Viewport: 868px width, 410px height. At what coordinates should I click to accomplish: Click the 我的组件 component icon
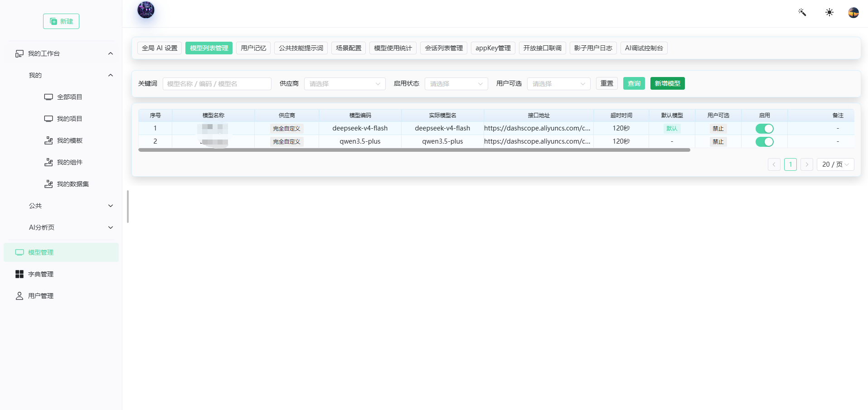click(x=48, y=162)
